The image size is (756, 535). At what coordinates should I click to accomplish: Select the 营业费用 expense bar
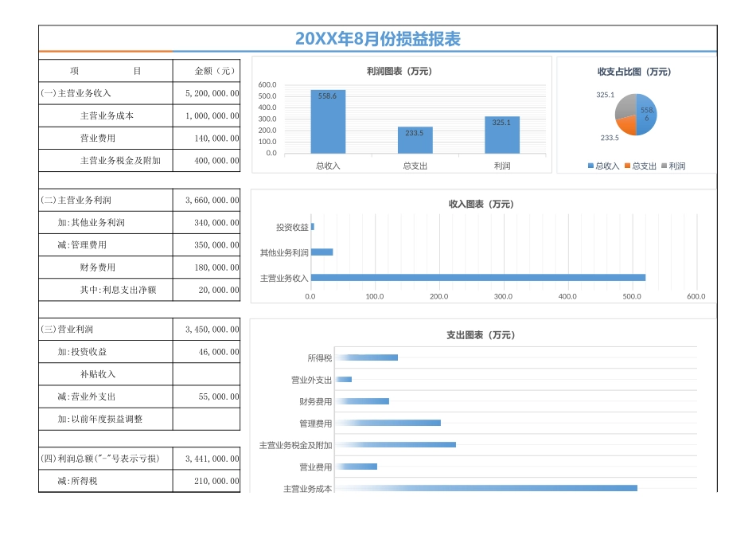tap(356, 467)
